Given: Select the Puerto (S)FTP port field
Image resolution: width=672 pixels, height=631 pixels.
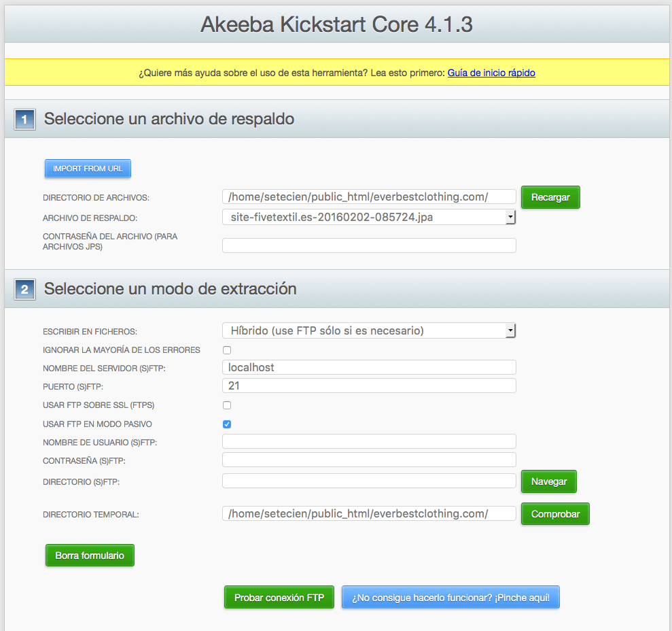Looking at the screenshot, I should point(369,386).
